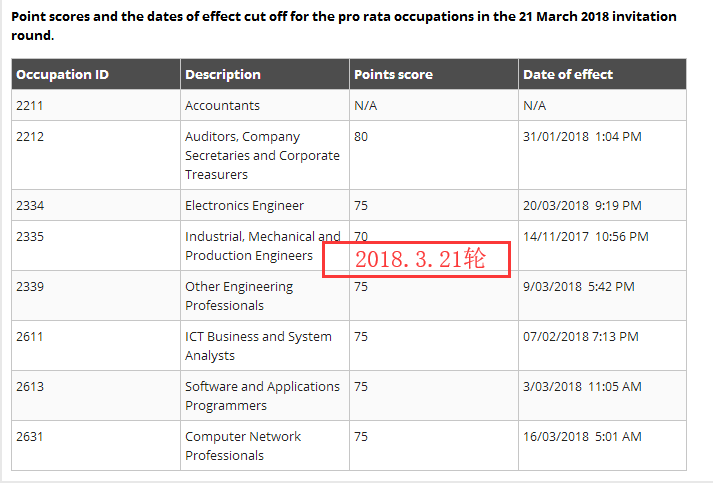This screenshot has height=483, width=713.
Task: Click the Points score column header
Action: (x=392, y=74)
